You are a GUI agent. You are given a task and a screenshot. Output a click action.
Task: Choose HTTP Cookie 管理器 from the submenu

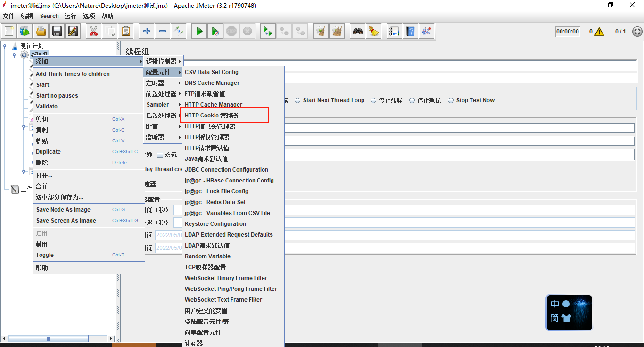coord(233,116)
